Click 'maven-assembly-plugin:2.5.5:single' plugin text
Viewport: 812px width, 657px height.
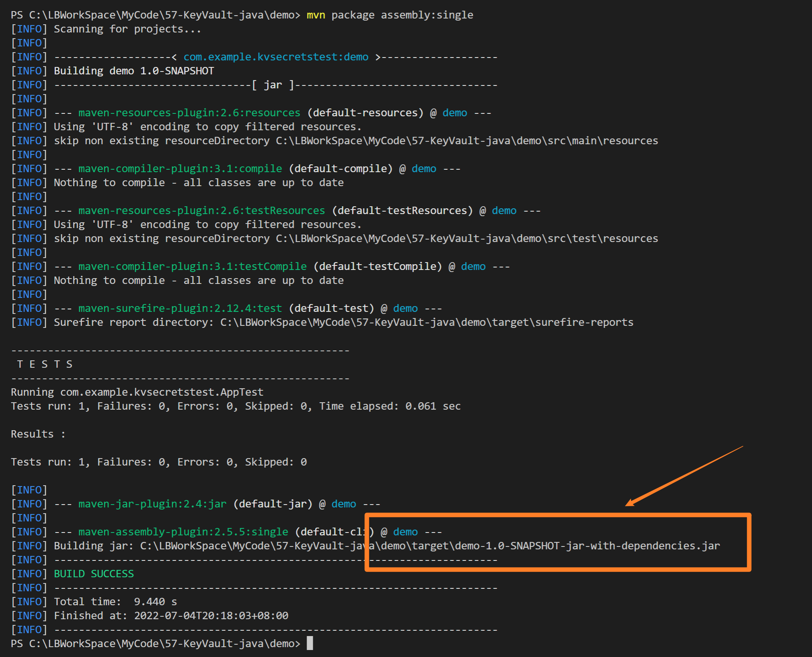tap(183, 532)
